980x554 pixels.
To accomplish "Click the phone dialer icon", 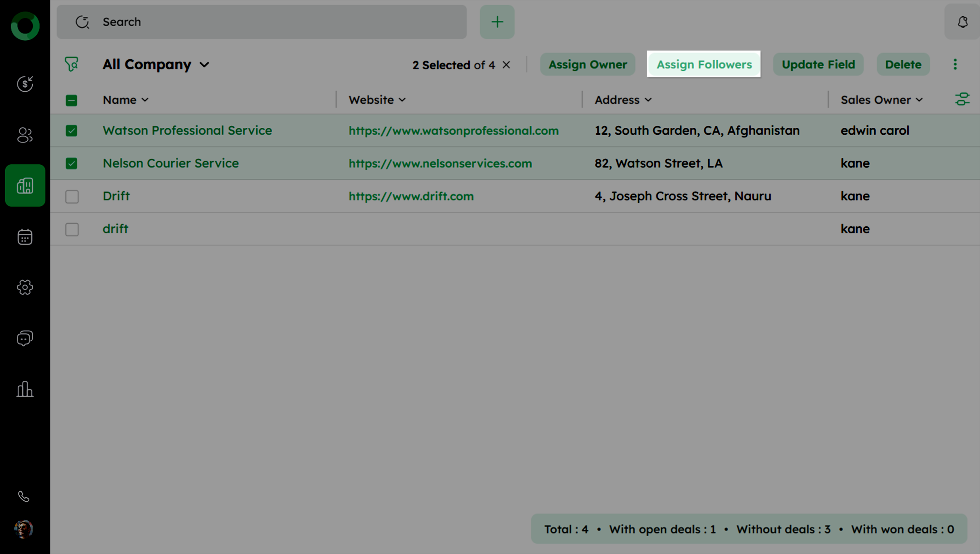I will click(x=24, y=496).
